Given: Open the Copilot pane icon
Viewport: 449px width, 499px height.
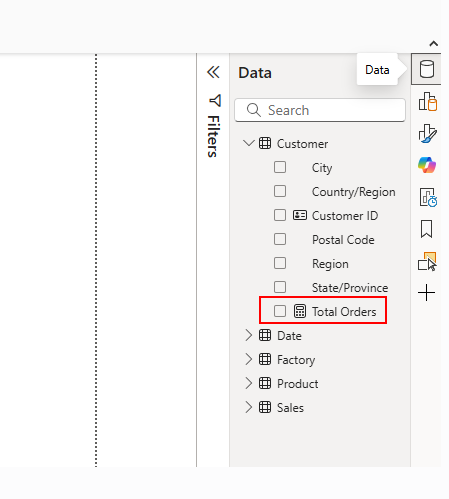Looking at the screenshot, I should (x=427, y=165).
